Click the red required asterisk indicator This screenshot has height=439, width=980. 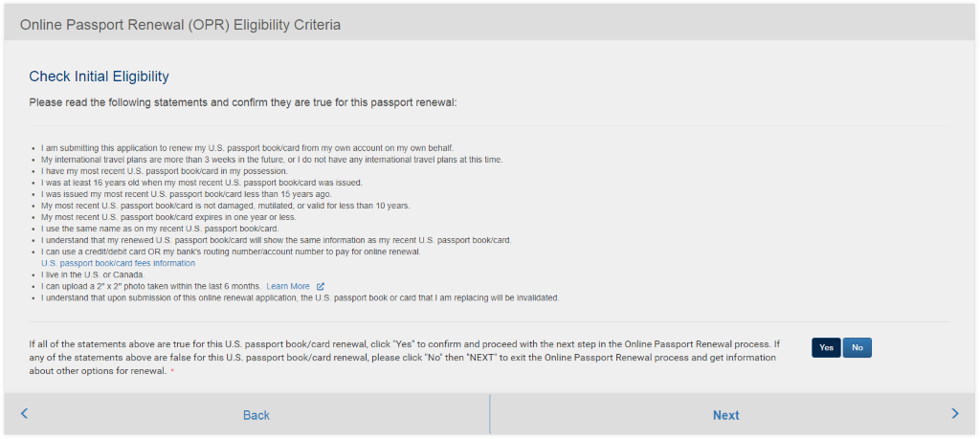click(x=172, y=371)
